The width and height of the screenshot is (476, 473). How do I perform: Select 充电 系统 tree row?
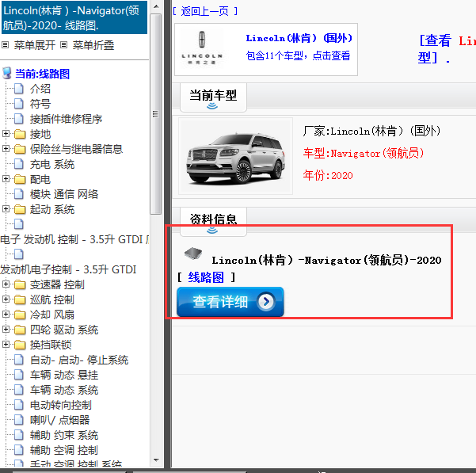pos(52,164)
